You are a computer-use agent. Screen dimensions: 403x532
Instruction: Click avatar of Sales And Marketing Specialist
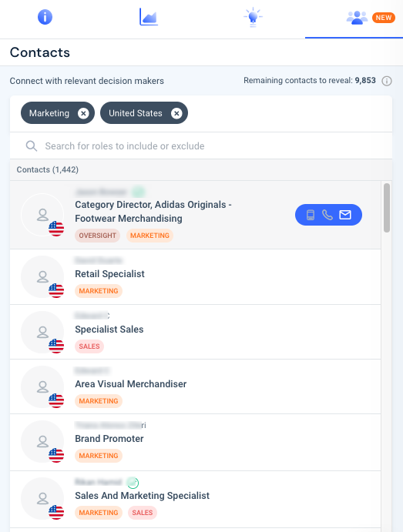point(42,499)
